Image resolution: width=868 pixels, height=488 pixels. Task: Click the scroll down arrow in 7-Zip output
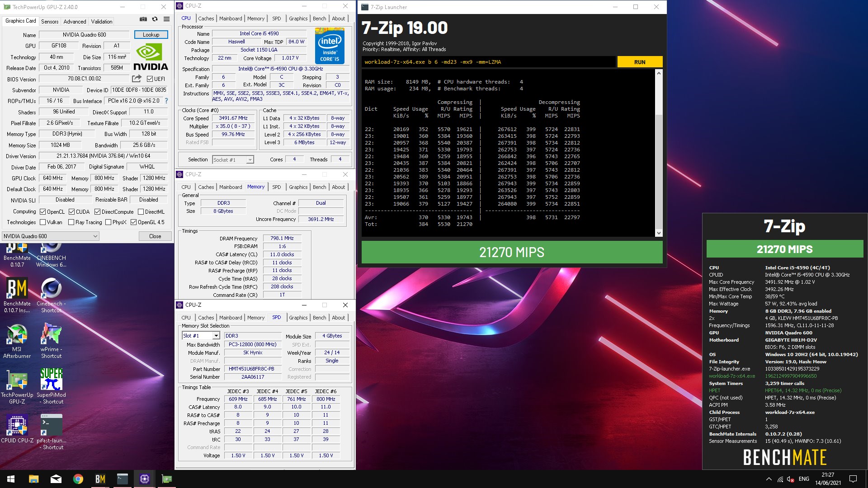point(659,233)
